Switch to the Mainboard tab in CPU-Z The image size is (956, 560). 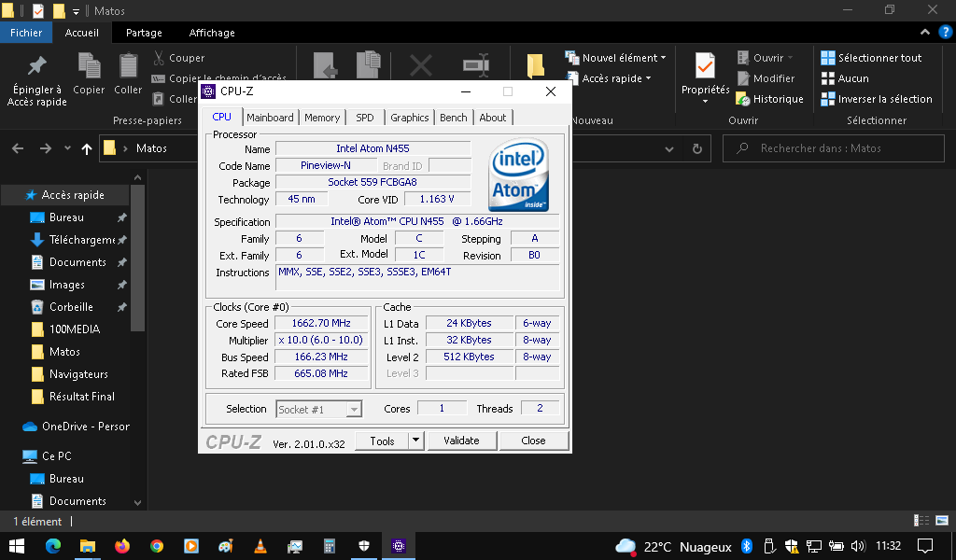270,118
